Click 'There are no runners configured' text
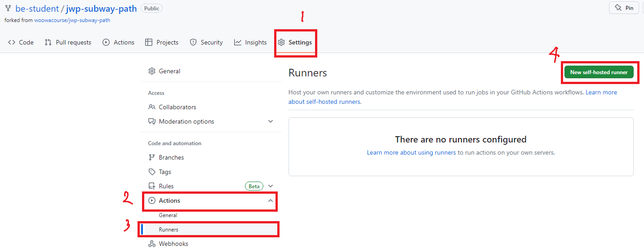The height and width of the screenshot is (249, 644). click(x=461, y=139)
